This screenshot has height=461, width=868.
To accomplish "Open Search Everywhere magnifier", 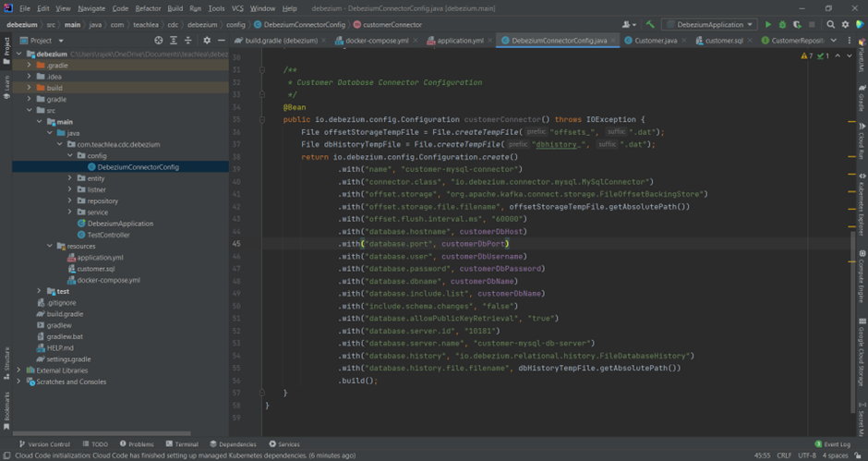I will (831, 24).
